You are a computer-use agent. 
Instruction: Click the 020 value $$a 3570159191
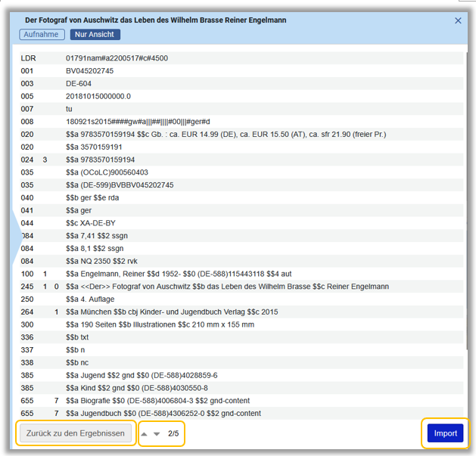point(94,147)
